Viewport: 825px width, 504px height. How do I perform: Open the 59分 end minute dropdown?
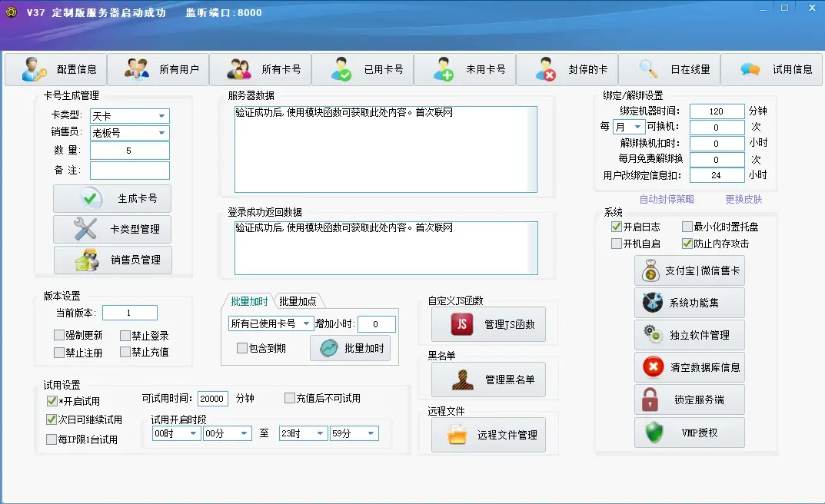pos(354,433)
